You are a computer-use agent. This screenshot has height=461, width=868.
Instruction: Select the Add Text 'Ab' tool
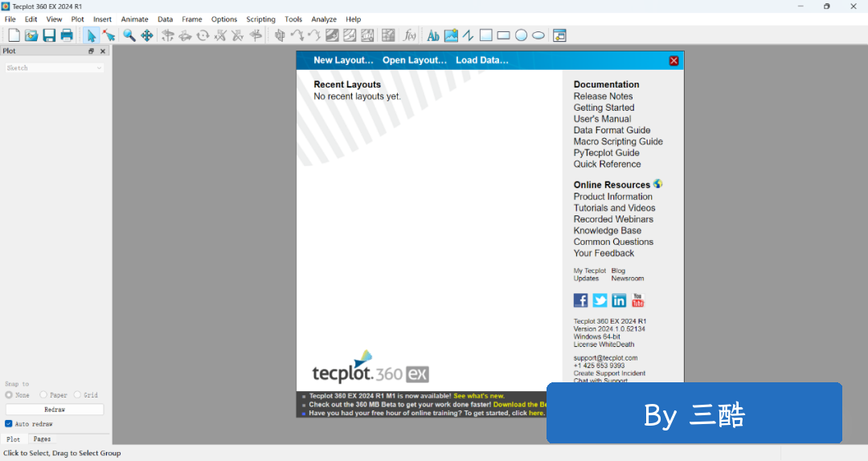433,35
